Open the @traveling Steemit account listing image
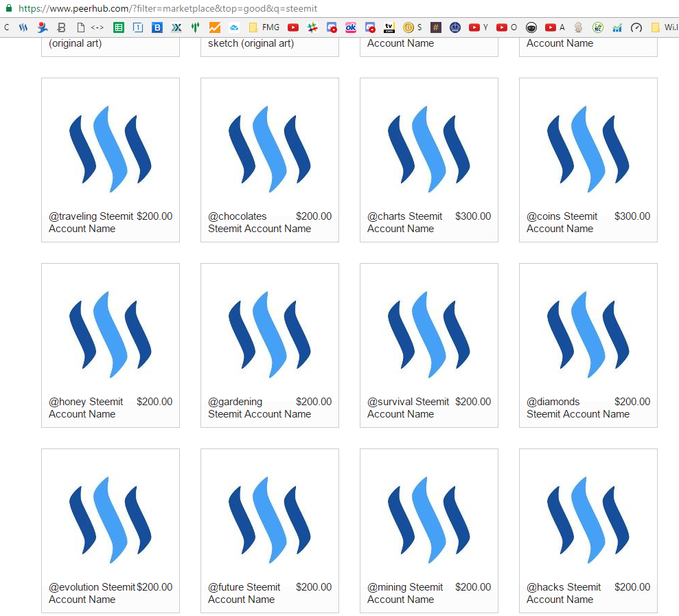679x616 pixels. (x=111, y=148)
